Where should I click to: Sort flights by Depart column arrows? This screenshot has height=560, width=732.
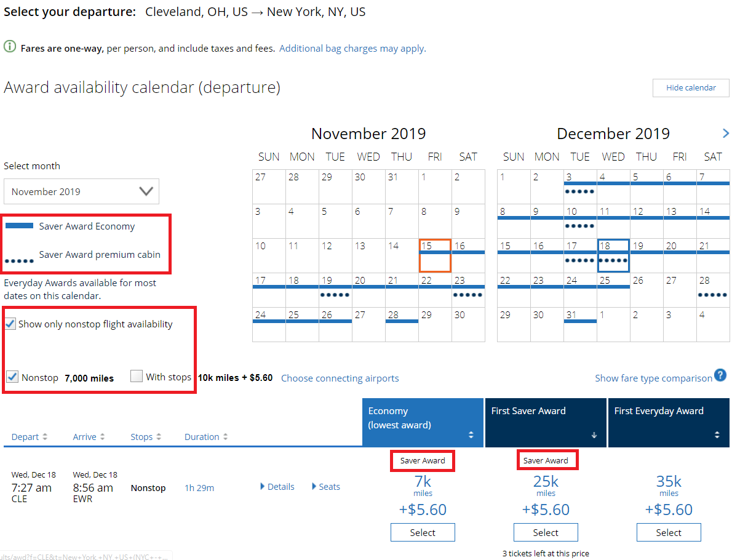(x=44, y=437)
